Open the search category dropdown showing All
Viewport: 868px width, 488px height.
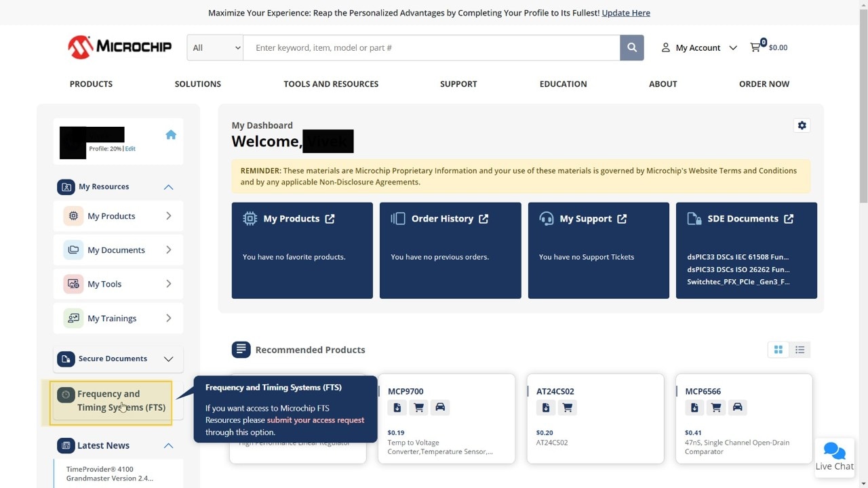tap(214, 47)
